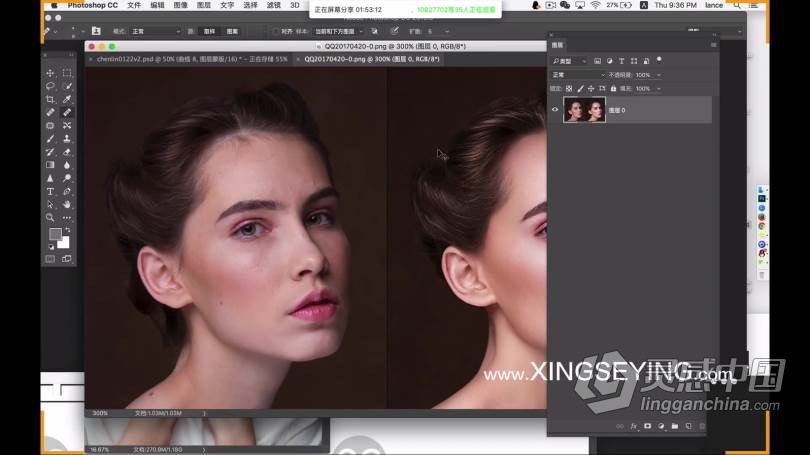
Task: Select the History Brush tool
Action: [50, 152]
